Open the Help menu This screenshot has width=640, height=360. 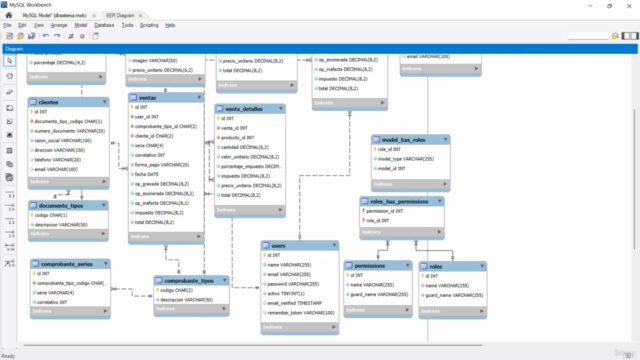[170, 25]
